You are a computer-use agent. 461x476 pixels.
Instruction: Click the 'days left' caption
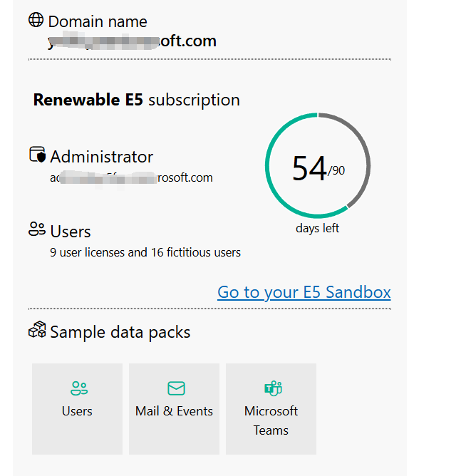318,228
